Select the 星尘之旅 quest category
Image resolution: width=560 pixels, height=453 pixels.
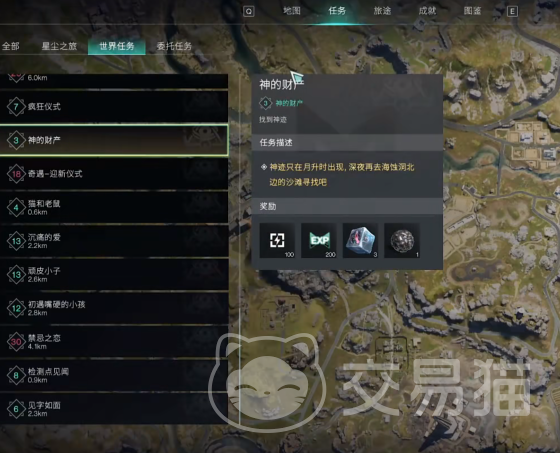click(x=59, y=46)
